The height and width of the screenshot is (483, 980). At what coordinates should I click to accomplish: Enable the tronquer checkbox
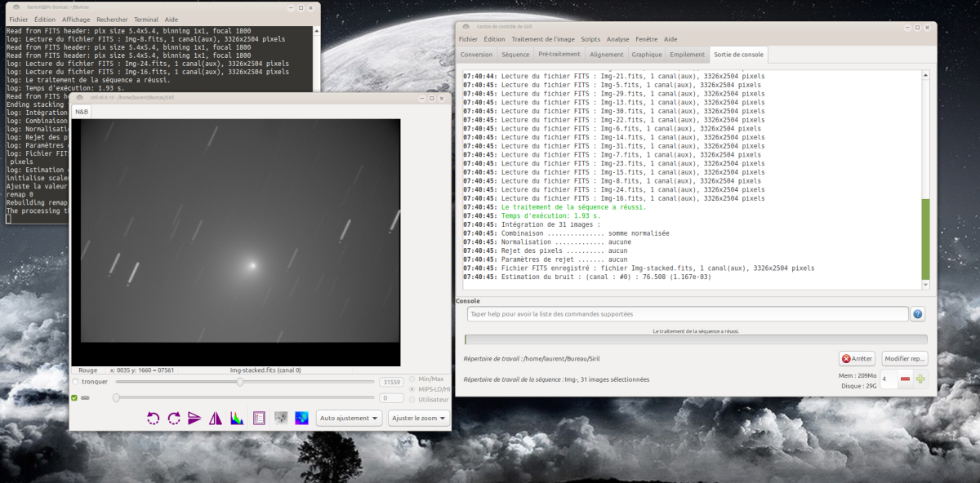pyautogui.click(x=76, y=382)
